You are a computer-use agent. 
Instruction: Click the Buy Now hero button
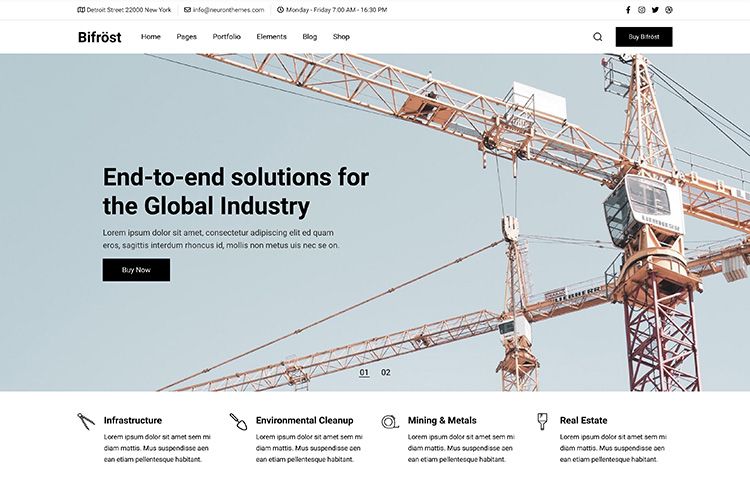pos(136,270)
